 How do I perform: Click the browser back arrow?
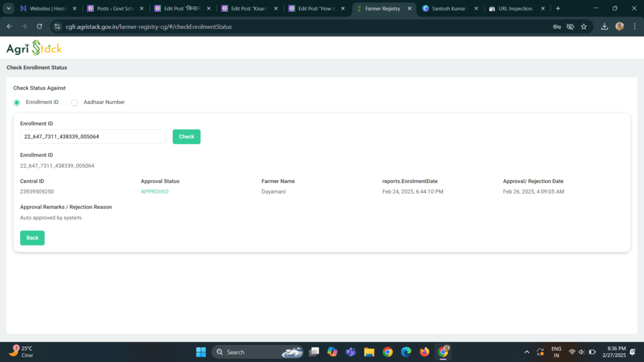coord(9,26)
